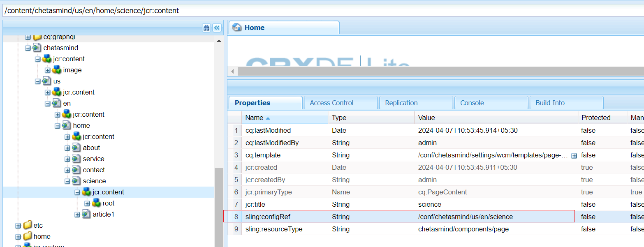Screen dimensions: 644x247
Task: Expand the article1 node
Action: (x=77, y=214)
